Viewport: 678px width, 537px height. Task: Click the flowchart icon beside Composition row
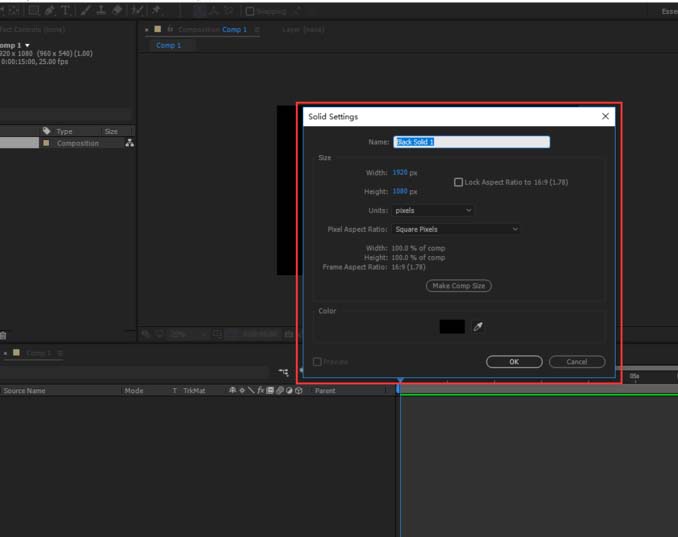(129, 143)
